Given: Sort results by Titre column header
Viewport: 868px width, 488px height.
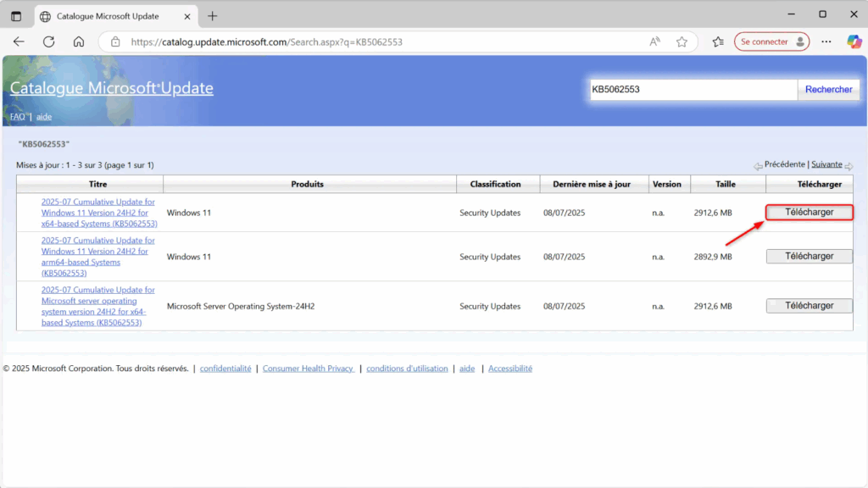Looking at the screenshot, I should point(98,184).
